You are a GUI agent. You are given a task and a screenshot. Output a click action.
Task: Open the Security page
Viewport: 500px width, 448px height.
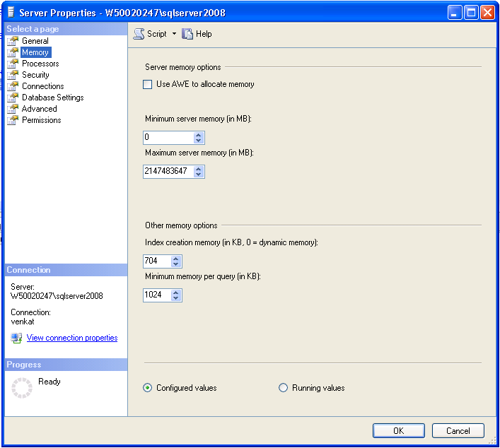[x=35, y=75]
